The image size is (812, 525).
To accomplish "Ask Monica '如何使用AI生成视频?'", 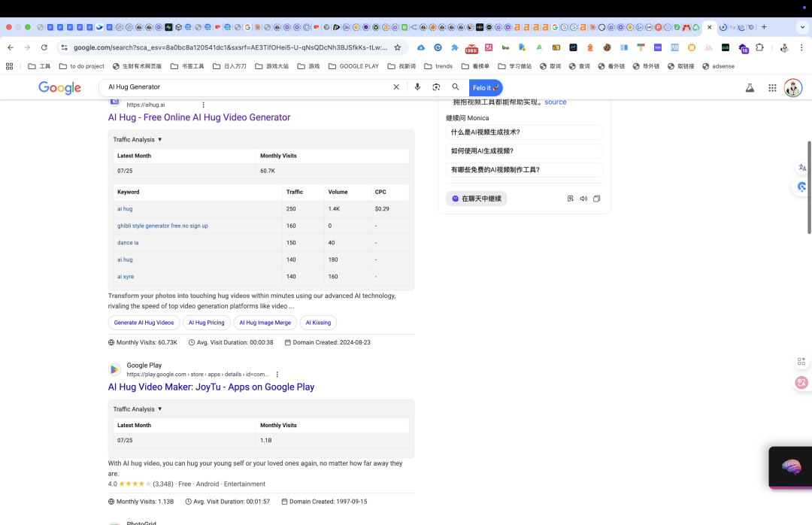I will 524,151.
